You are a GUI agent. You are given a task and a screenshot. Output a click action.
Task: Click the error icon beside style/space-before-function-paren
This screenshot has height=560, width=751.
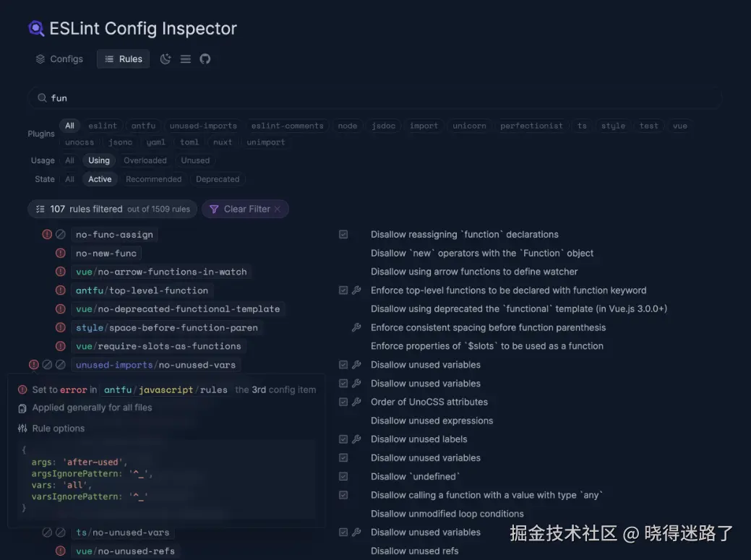pyautogui.click(x=60, y=328)
